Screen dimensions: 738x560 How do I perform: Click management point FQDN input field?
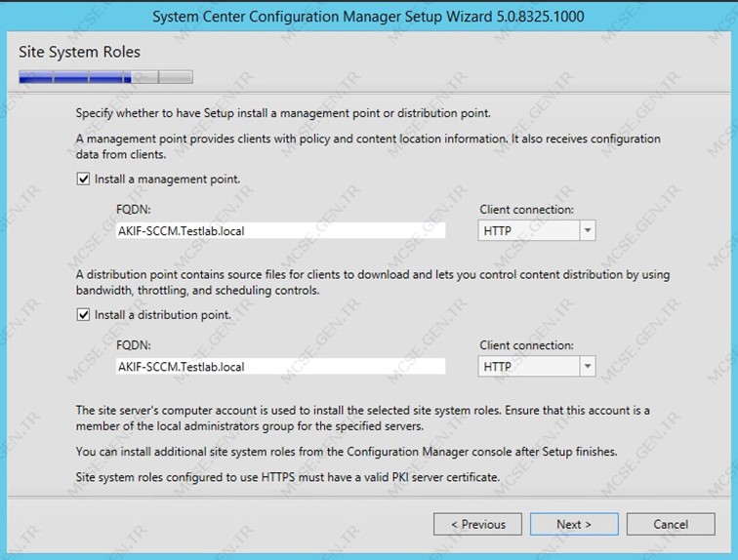pos(280,231)
